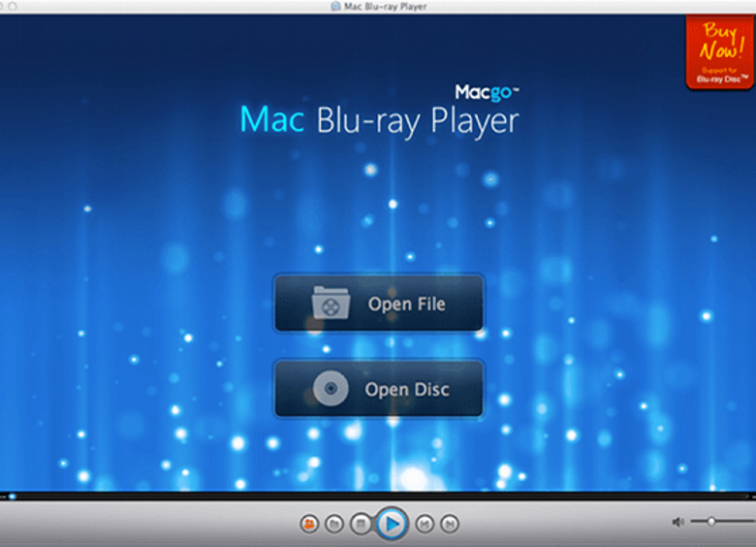Click the red Buy Now banner
Viewport: 756px width, 547px height.
719,50
